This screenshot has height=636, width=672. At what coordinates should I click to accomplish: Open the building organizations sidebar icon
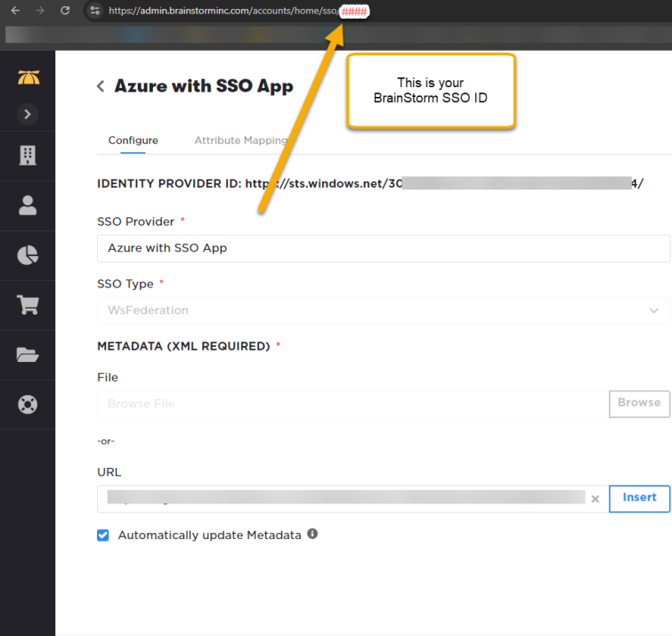coord(28,156)
